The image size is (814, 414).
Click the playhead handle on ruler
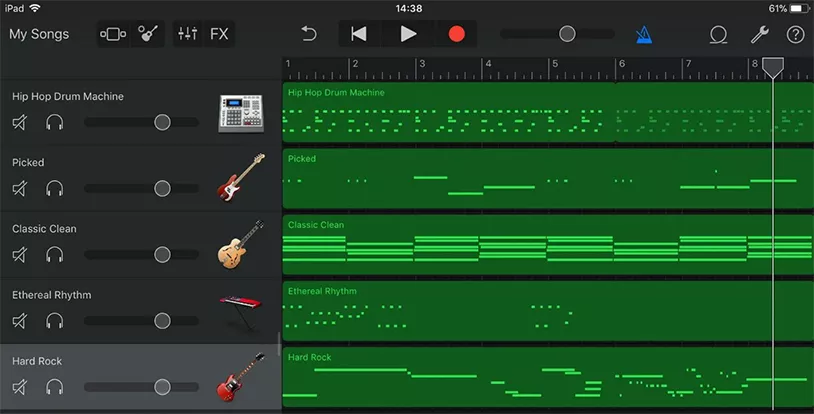(x=773, y=68)
